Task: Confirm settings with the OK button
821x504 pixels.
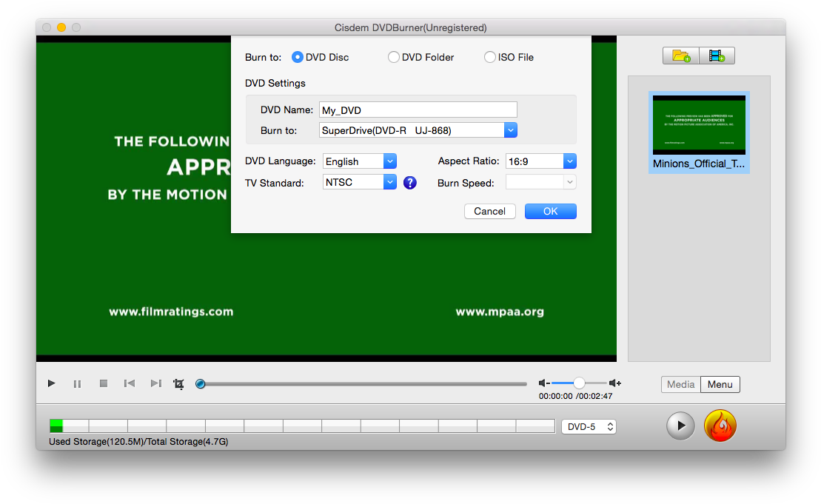Action: tap(550, 211)
